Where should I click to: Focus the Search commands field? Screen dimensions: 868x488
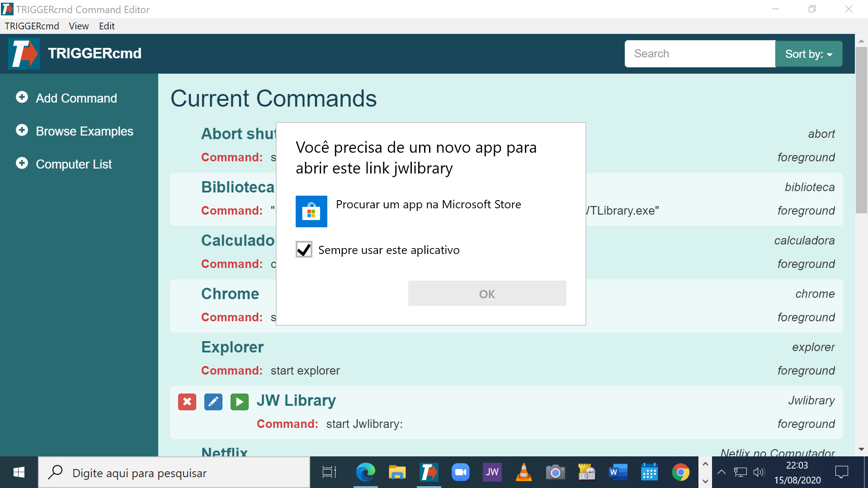[700, 54]
